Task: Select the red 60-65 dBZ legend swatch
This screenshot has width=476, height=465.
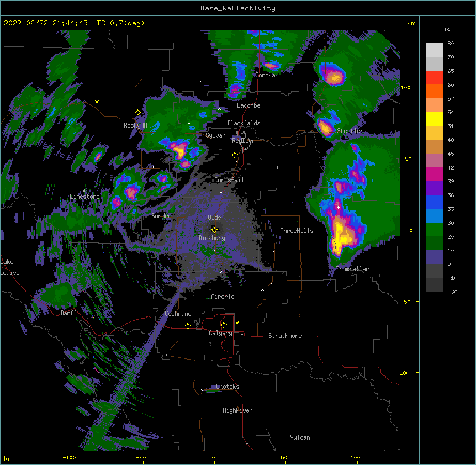Action: tap(434, 78)
